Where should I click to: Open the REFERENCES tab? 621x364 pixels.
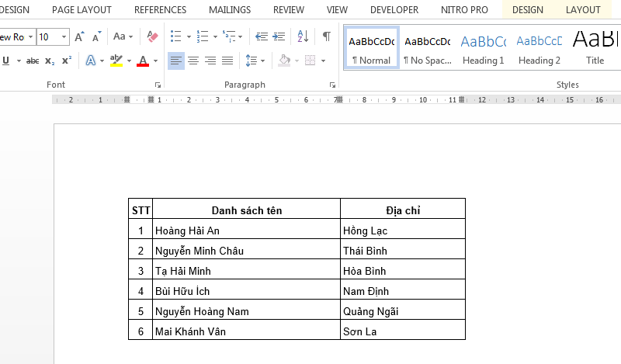pos(160,10)
